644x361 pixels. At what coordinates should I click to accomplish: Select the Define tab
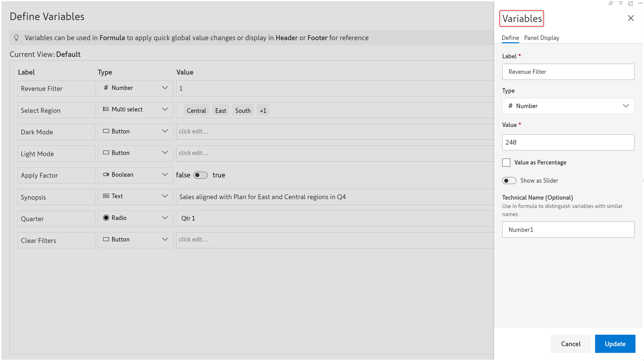[x=510, y=38]
